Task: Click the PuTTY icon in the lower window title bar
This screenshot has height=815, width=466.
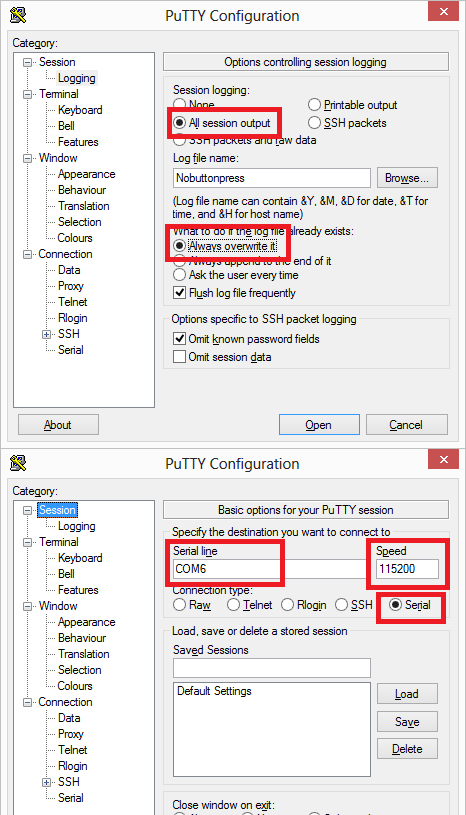Action: point(18,463)
